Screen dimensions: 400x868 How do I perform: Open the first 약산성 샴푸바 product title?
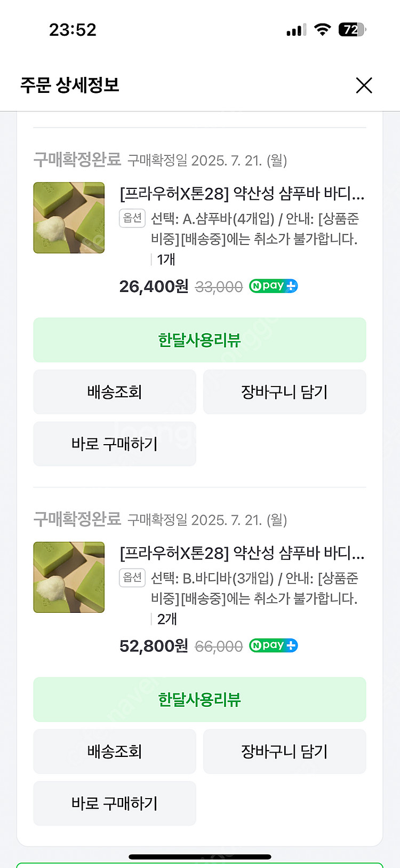point(242,193)
